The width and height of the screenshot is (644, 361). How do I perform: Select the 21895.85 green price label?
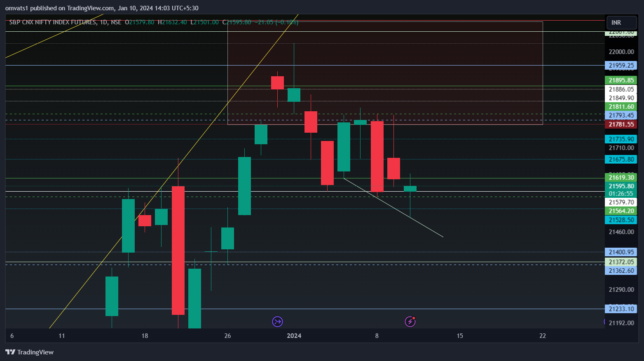621,80
